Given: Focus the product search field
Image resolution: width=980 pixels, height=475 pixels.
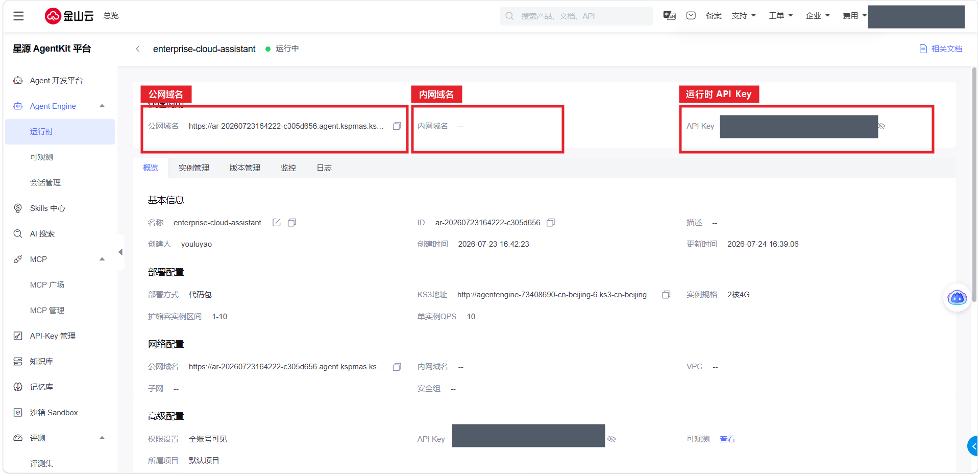Looking at the screenshot, I should coord(577,16).
